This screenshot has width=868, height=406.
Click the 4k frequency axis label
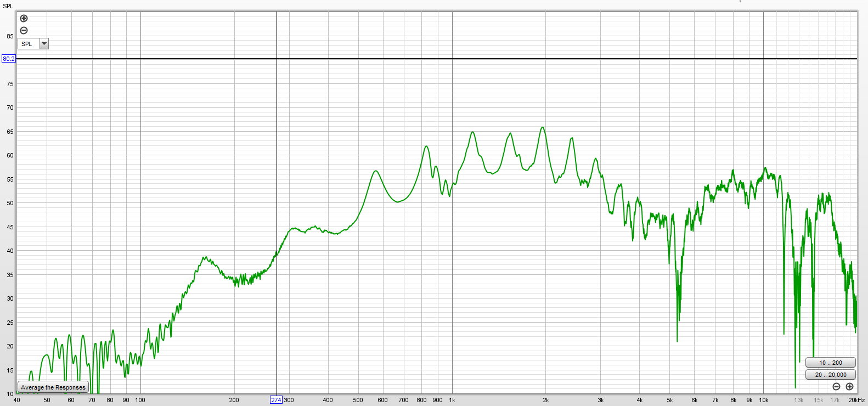[x=640, y=400]
